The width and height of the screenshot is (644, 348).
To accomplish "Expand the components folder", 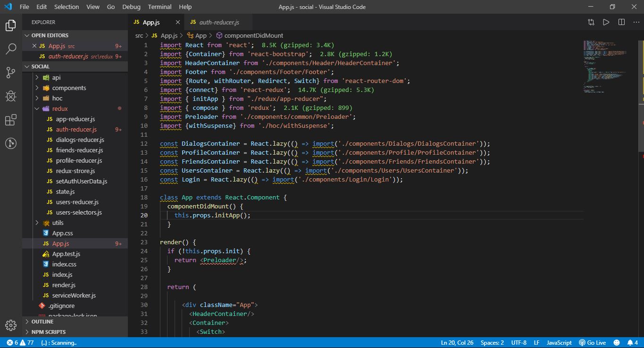I will (x=69, y=88).
